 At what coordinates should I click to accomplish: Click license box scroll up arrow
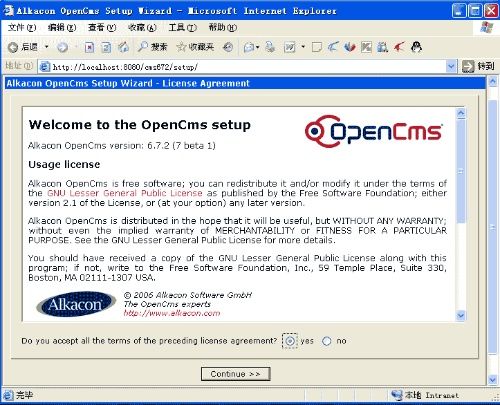click(x=461, y=114)
